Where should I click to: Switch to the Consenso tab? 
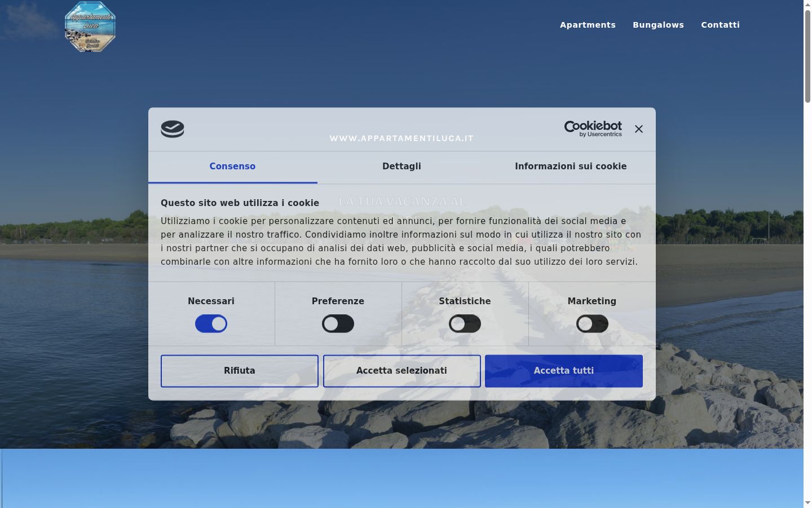click(x=232, y=167)
